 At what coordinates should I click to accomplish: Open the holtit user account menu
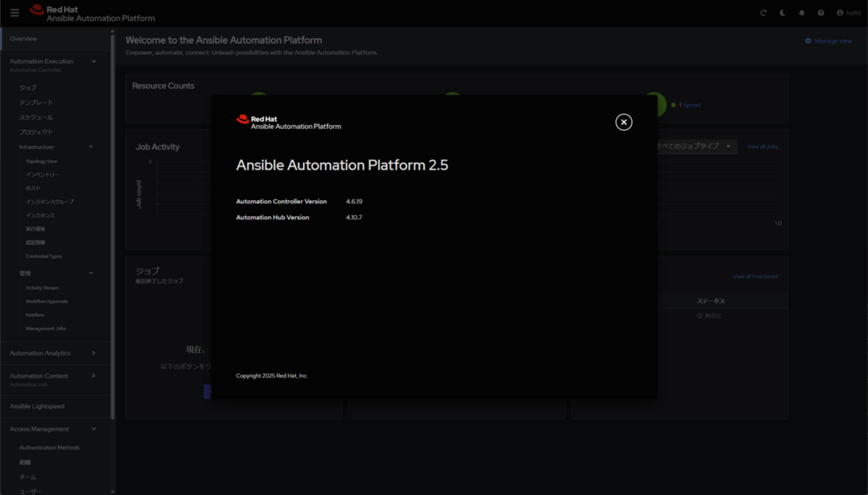click(849, 13)
